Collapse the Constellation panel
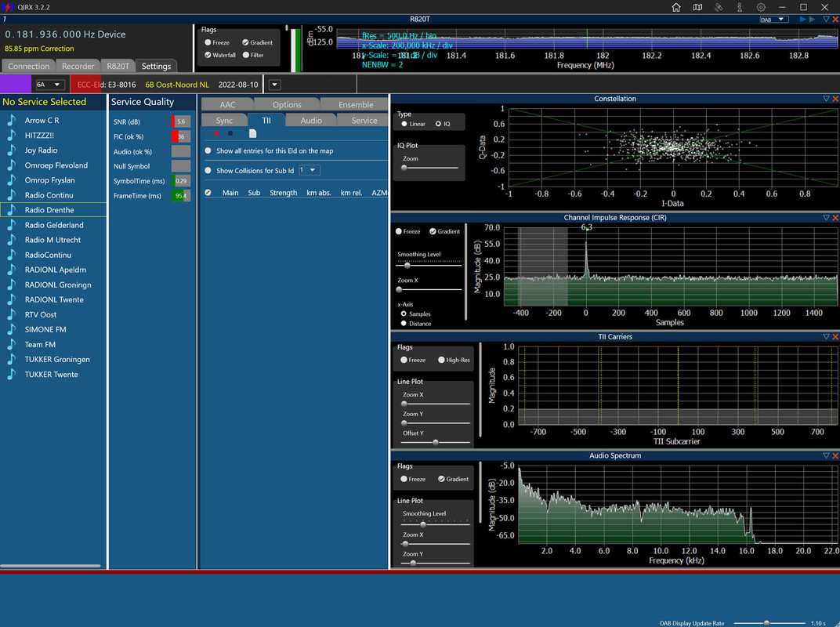Image resolution: width=840 pixels, height=627 pixels. tap(826, 99)
